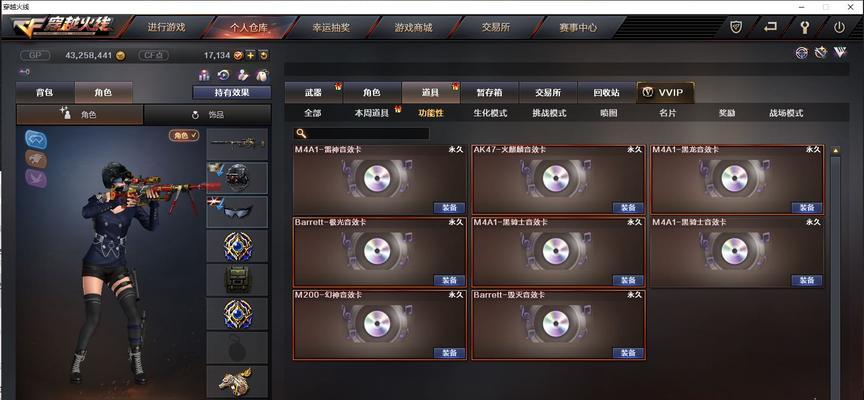Open settings via the wrench icon
This screenshot has width=864, height=400.
[804, 27]
